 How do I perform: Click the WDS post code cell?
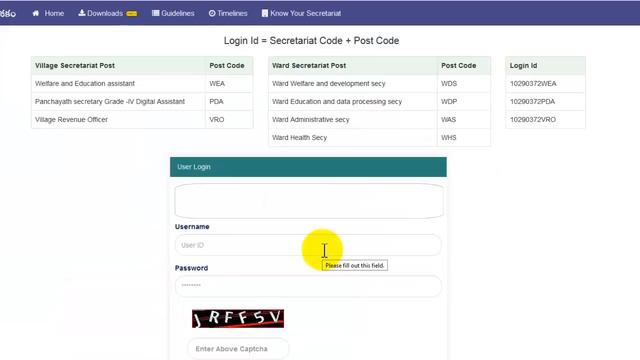click(x=464, y=83)
